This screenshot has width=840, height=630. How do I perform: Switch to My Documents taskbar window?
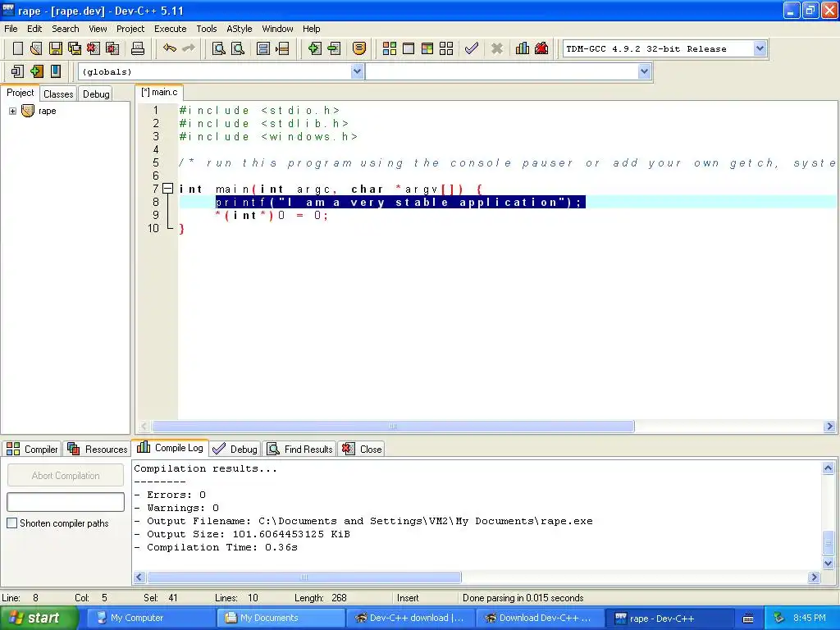280,619
